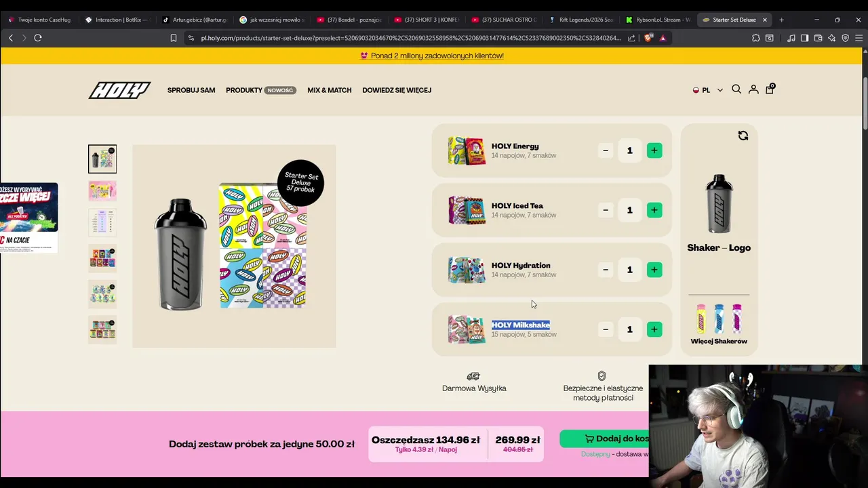Increase HOLY Hydration quantity

(x=654, y=270)
